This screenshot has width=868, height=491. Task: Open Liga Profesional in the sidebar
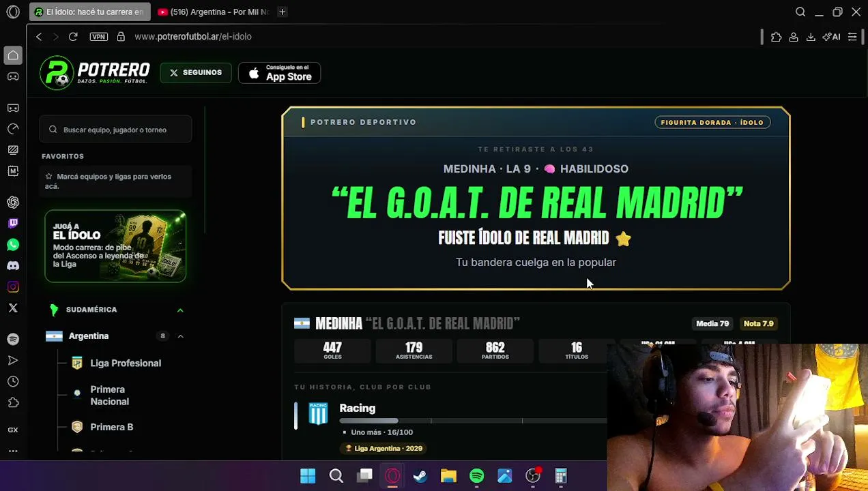126,363
